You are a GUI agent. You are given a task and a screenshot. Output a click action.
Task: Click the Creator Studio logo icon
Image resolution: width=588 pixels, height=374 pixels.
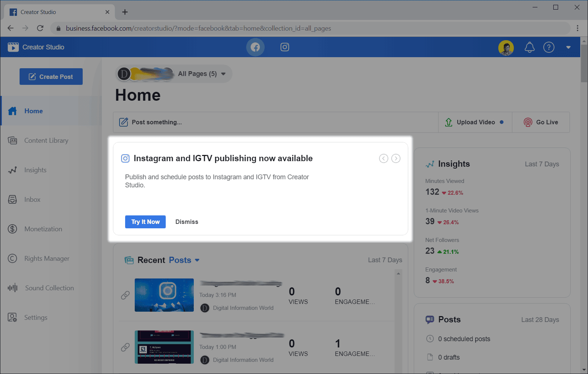[x=13, y=47]
